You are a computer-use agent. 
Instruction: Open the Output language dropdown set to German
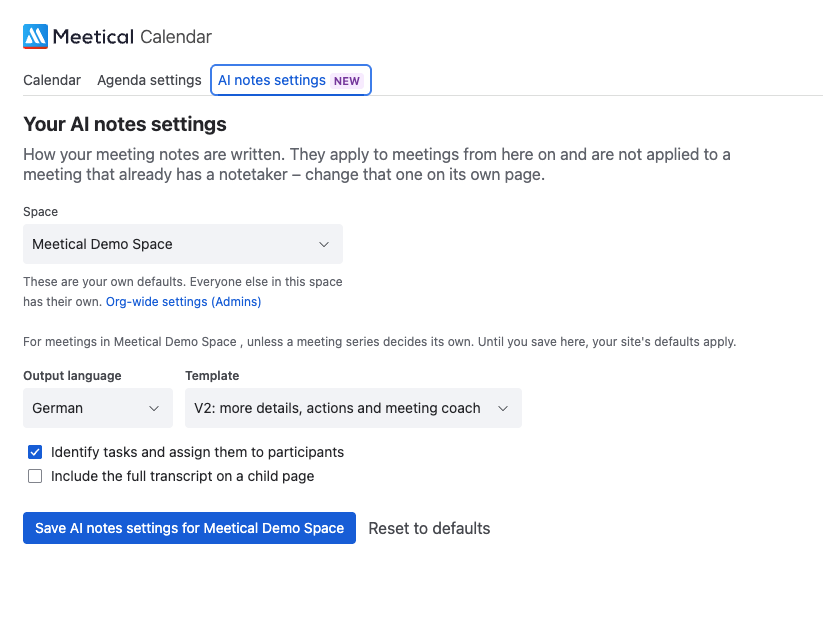click(98, 408)
